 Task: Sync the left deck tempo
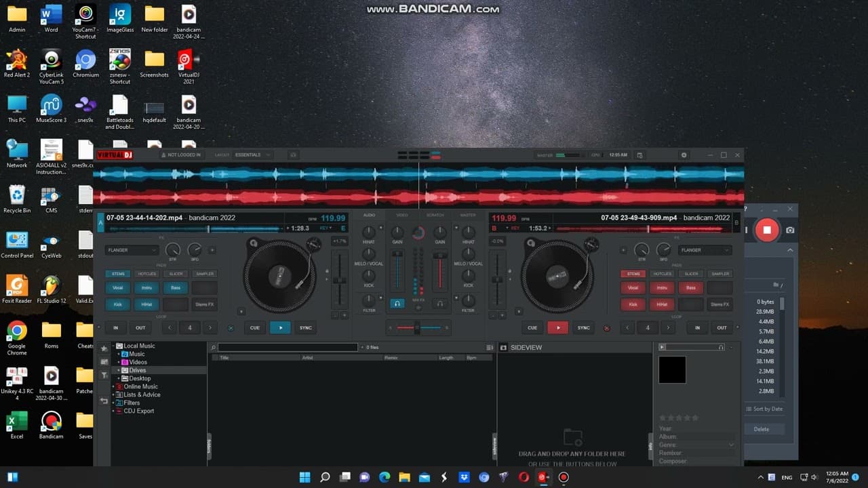[x=306, y=328]
